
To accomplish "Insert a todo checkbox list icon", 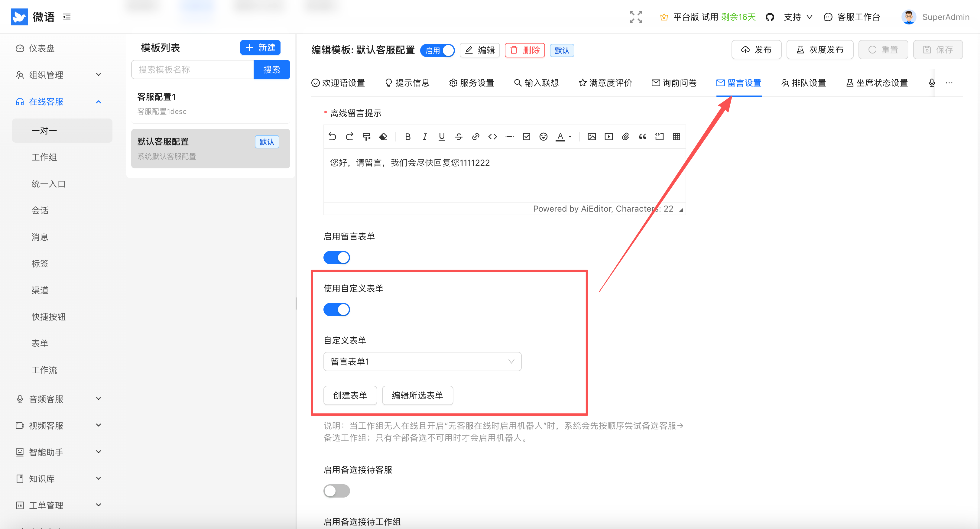I will pos(527,137).
